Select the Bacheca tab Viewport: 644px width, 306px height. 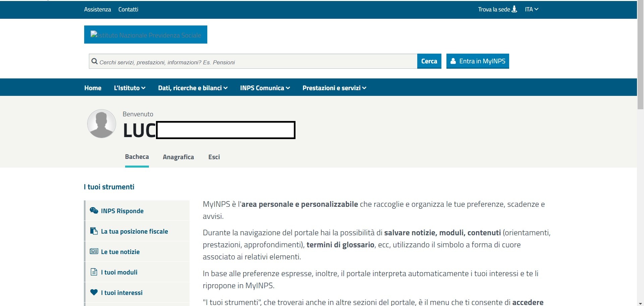(137, 157)
